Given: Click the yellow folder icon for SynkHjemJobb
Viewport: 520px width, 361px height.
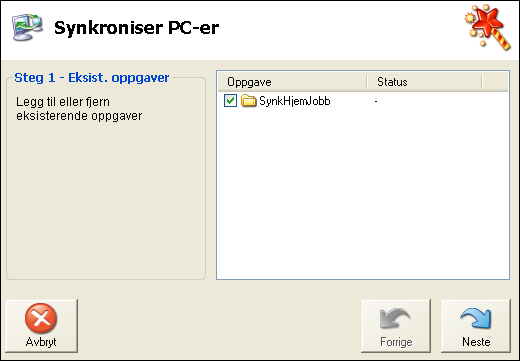Looking at the screenshot, I should 248,101.
